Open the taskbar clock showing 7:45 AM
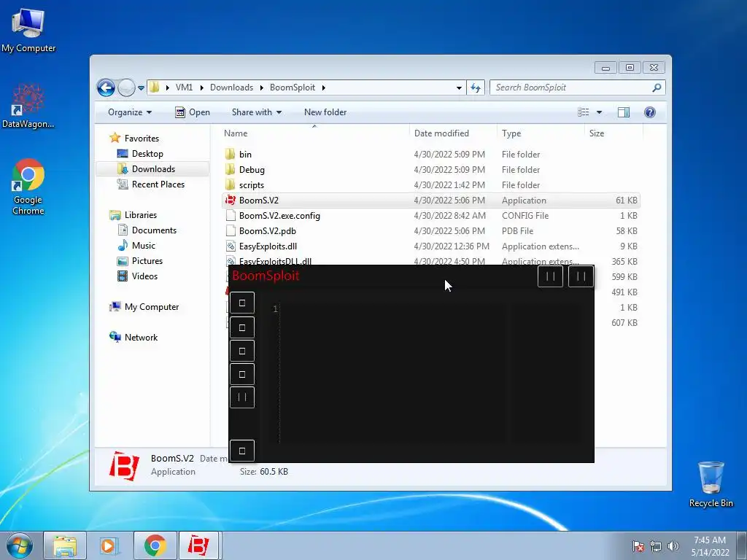The image size is (747, 560). pyautogui.click(x=710, y=546)
